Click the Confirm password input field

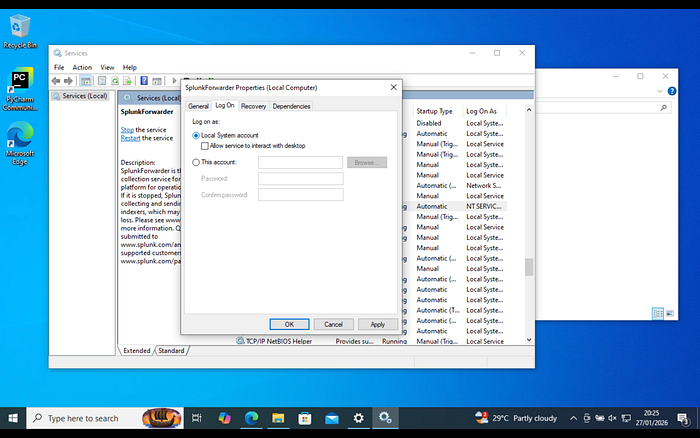[x=300, y=195]
